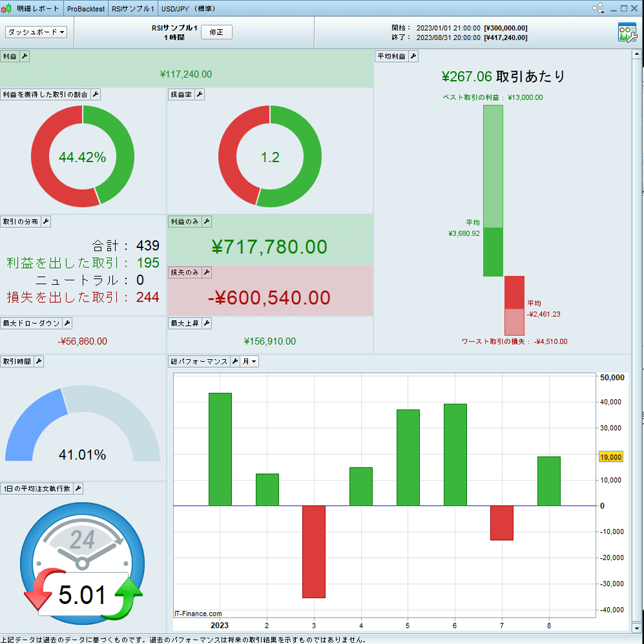The width and height of the screenshot is (644, 644).
Task: Click the 損益率 panel label
Action: point(181,94)
